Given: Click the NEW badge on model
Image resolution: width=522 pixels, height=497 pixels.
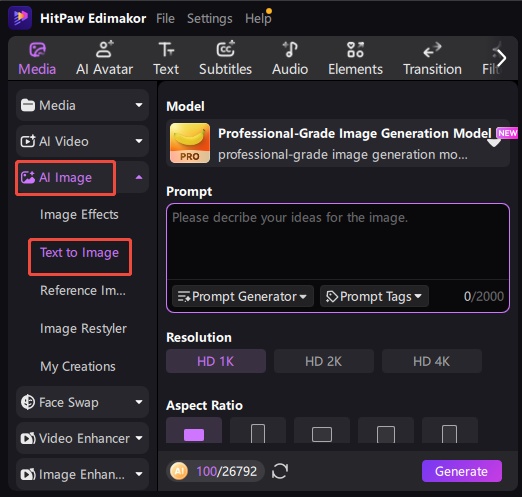Looking at the screenshot, I should pos(507,133).
